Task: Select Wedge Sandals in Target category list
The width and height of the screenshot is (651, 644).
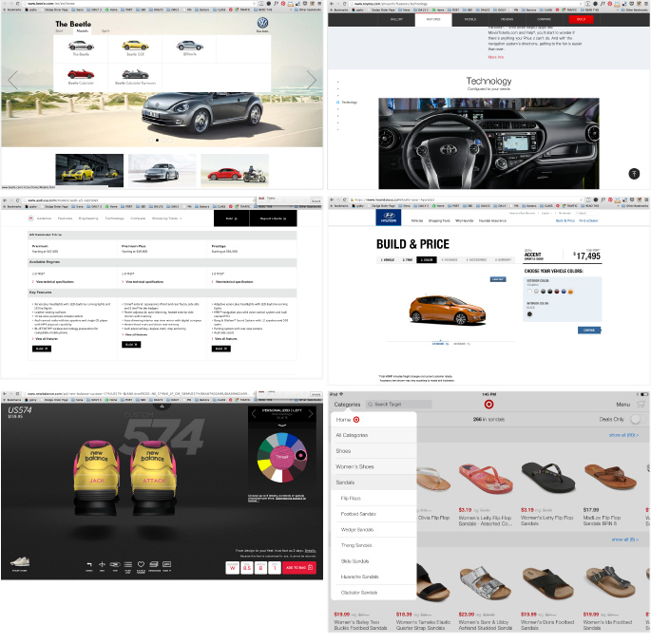Action: tap(374, 530)
